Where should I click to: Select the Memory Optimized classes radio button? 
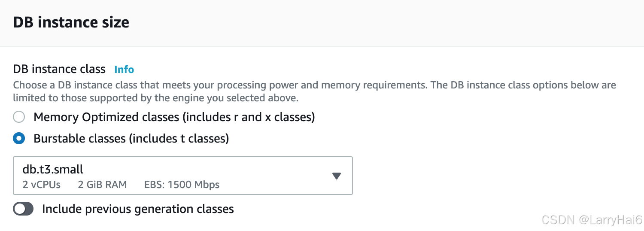(19, 117)
